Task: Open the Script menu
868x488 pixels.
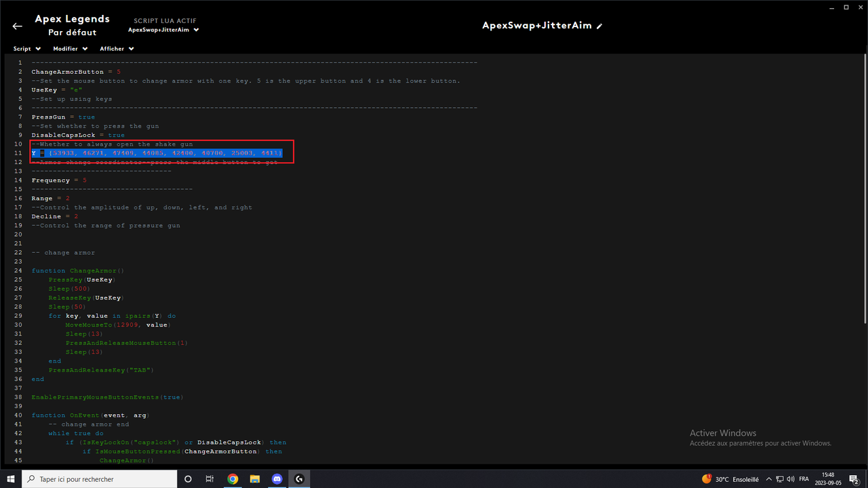Action: point(27,49)
